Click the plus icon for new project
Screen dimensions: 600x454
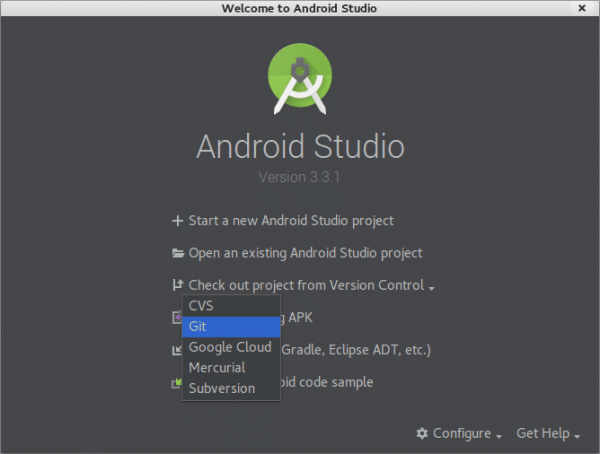pyautogui.click(x=178, y=221)
